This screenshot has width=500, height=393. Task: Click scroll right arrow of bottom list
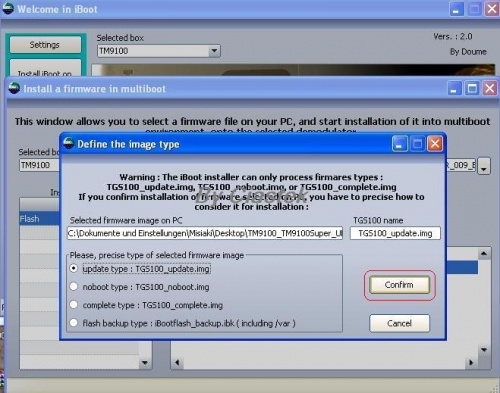471,362
